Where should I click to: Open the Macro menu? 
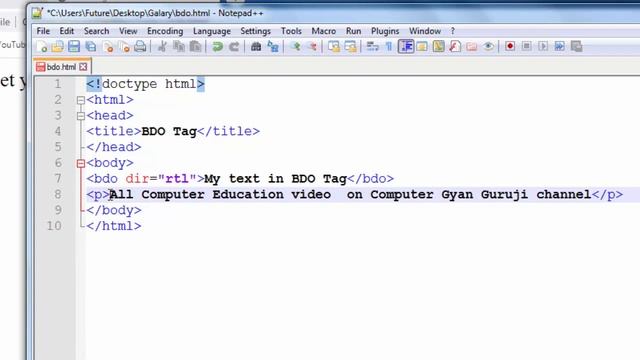coord(324,31)
